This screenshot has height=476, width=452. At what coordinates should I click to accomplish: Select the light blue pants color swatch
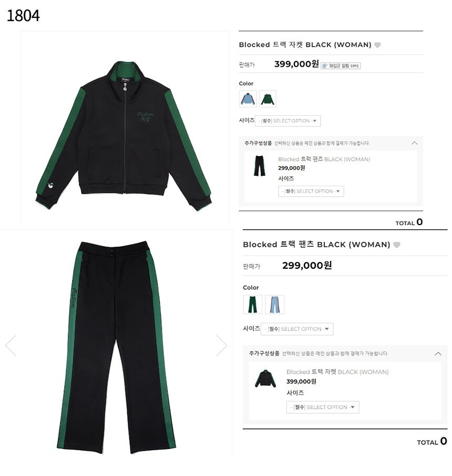pos(274,305)
